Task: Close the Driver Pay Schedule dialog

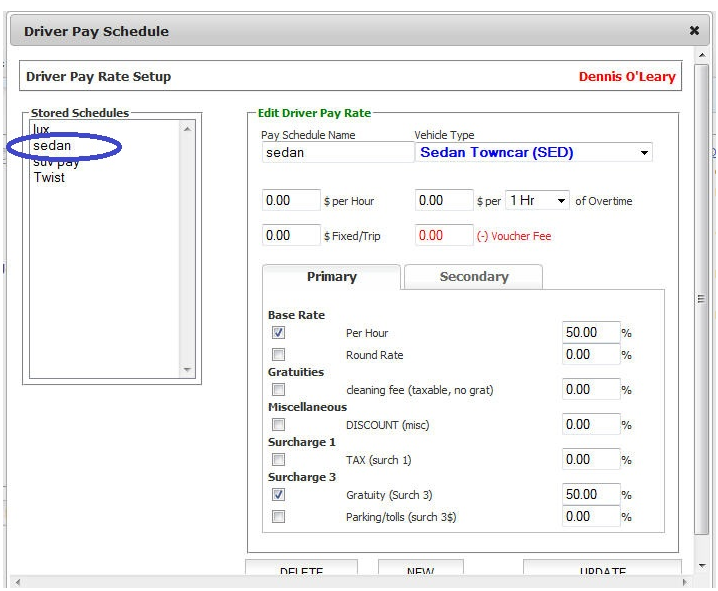Action: point(694,31)
